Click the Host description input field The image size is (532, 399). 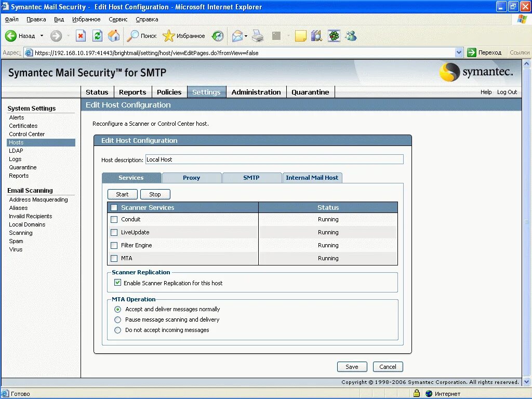pos(274,159)
